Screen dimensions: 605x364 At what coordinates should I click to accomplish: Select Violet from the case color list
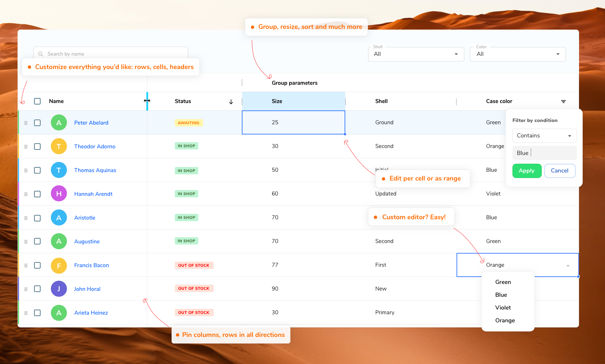coord(503,307)
